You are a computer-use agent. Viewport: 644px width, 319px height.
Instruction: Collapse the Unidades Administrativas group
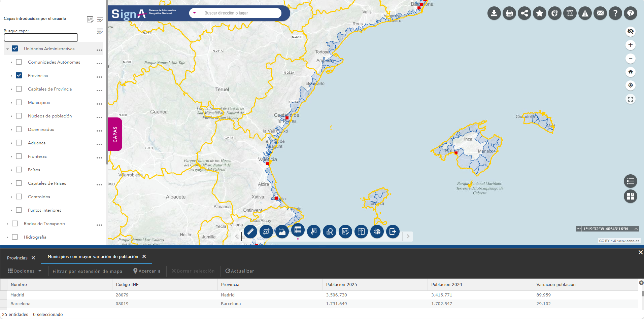(x=7, y=49)
